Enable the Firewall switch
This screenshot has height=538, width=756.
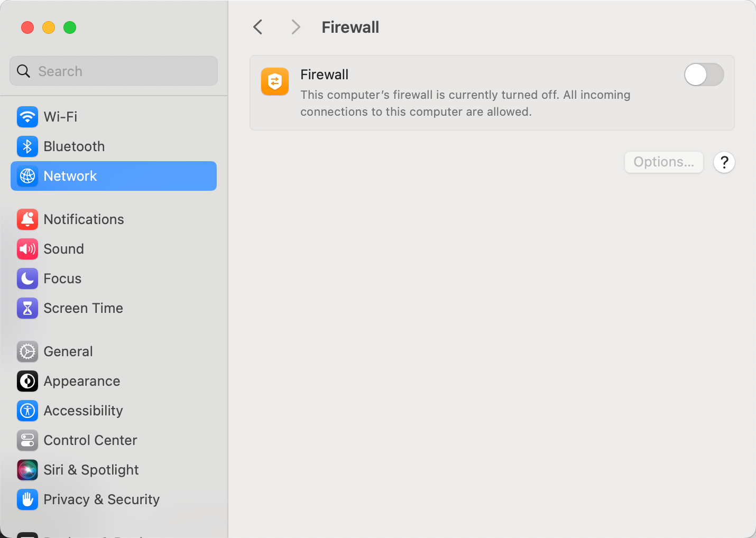[x=704, y=75]
